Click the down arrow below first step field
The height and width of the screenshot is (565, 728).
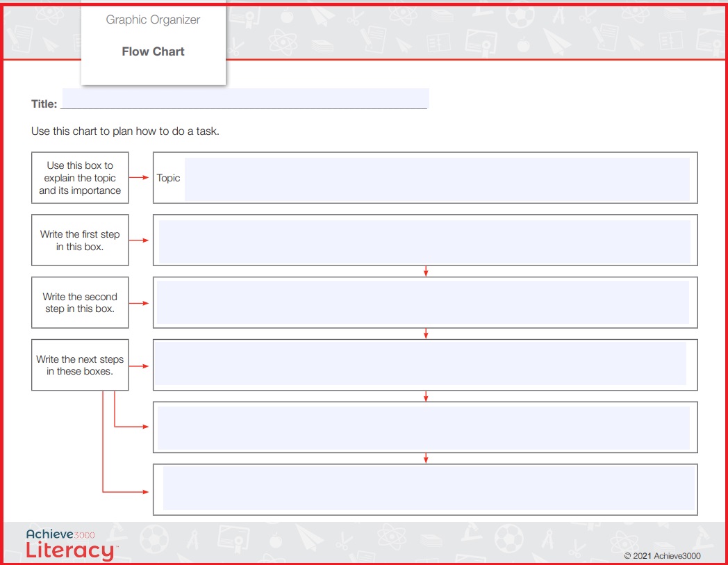(x=426, y=271)
